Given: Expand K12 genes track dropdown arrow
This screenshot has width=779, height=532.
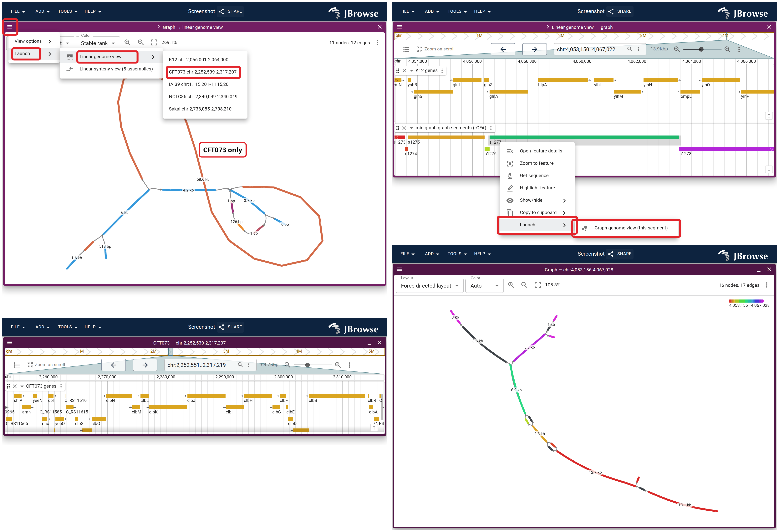Looking at the screenshot, I should pos(411,71).
